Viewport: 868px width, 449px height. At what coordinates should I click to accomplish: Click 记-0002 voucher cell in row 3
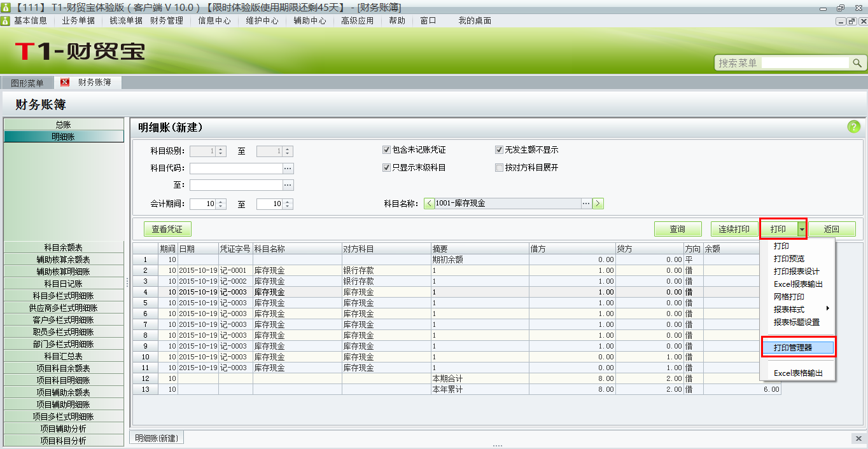tap(235, 281)
